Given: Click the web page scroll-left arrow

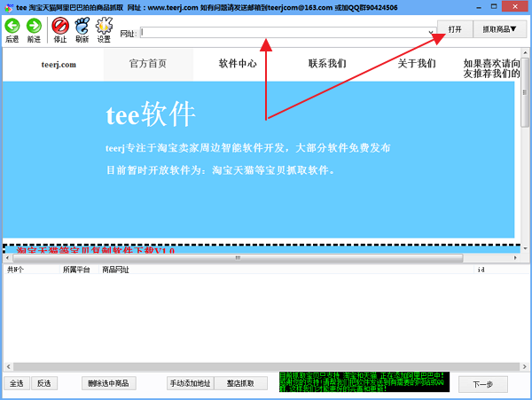Looking at the screenshot, I should pyautogui.click(x=7, y=258).
